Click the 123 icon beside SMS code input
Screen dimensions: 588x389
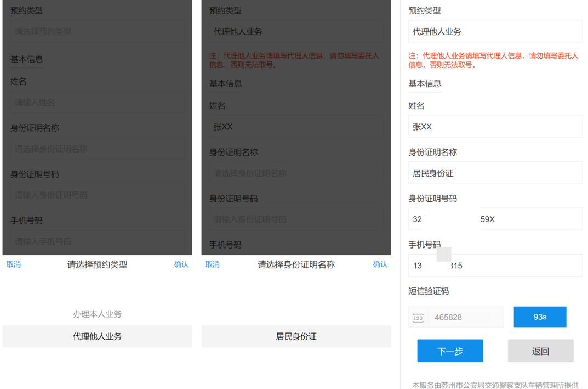click(x=418, y=318)
